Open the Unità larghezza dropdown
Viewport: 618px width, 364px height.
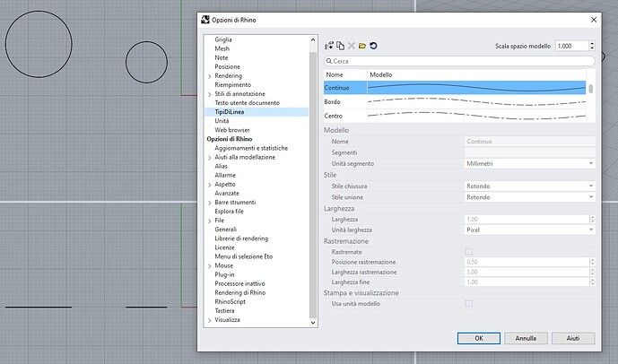[530, 230]
